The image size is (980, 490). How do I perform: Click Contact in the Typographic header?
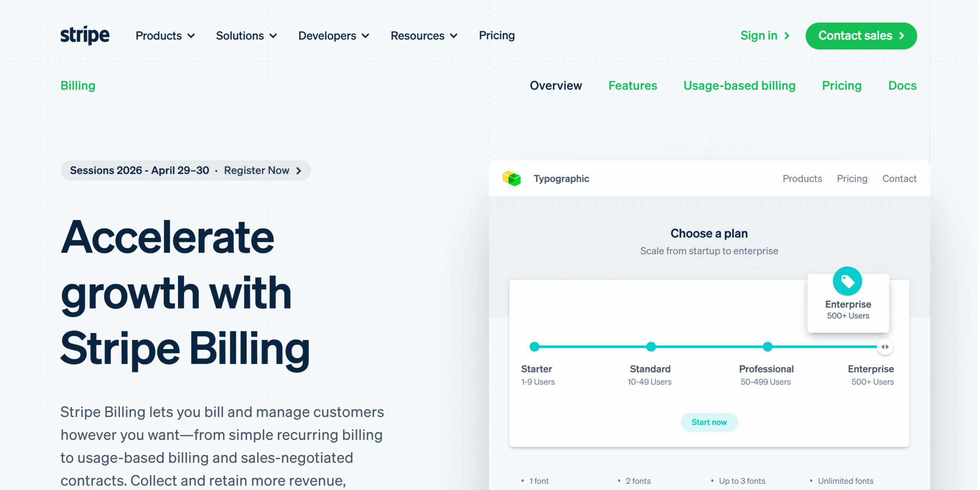pos(900,178)
